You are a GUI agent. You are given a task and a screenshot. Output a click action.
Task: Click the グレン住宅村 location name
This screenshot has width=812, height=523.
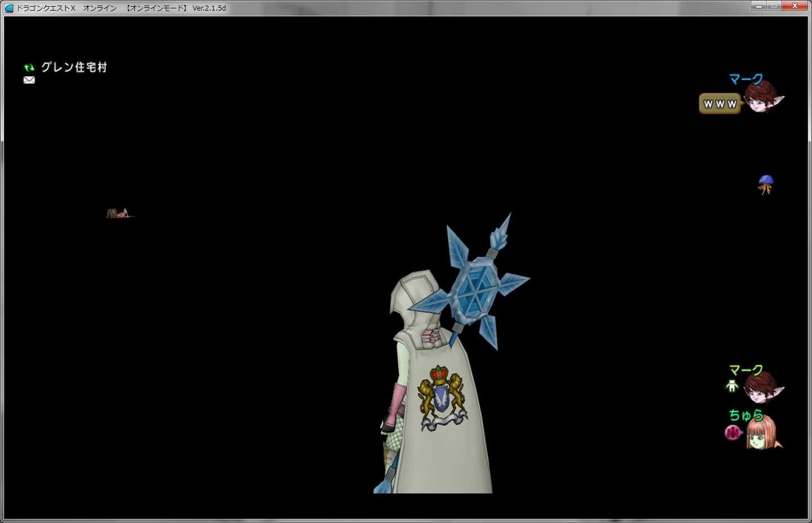point(74,67)
